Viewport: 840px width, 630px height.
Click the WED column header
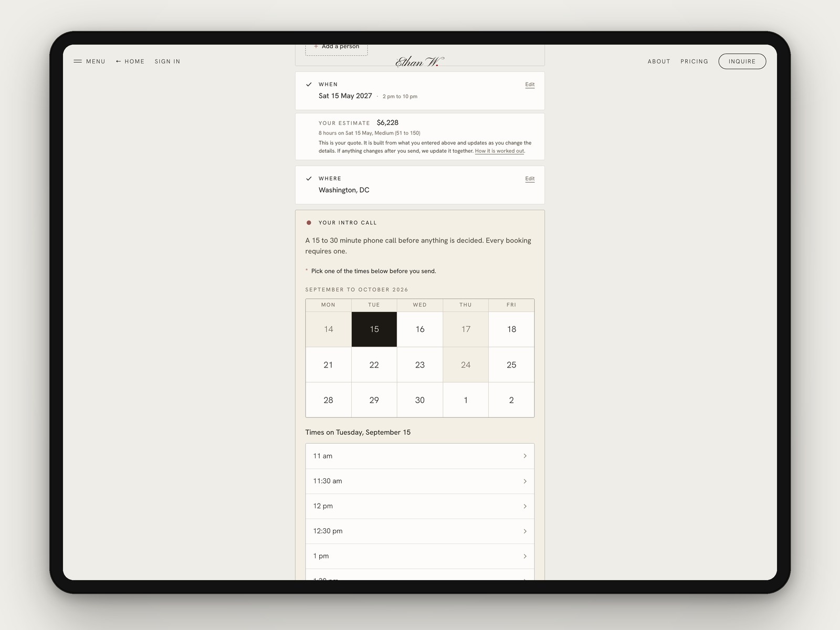point(420,305)
